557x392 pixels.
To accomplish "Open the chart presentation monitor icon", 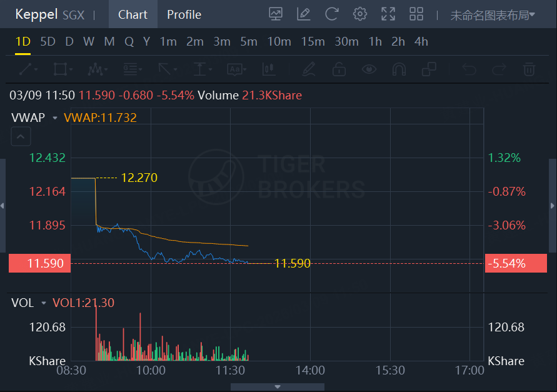I will (276, 14).
